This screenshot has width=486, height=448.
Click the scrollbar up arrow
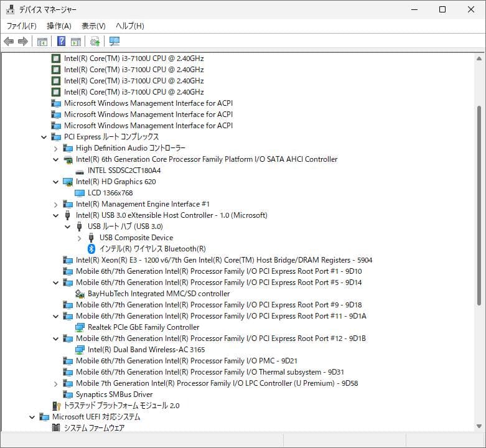(479, 58)
